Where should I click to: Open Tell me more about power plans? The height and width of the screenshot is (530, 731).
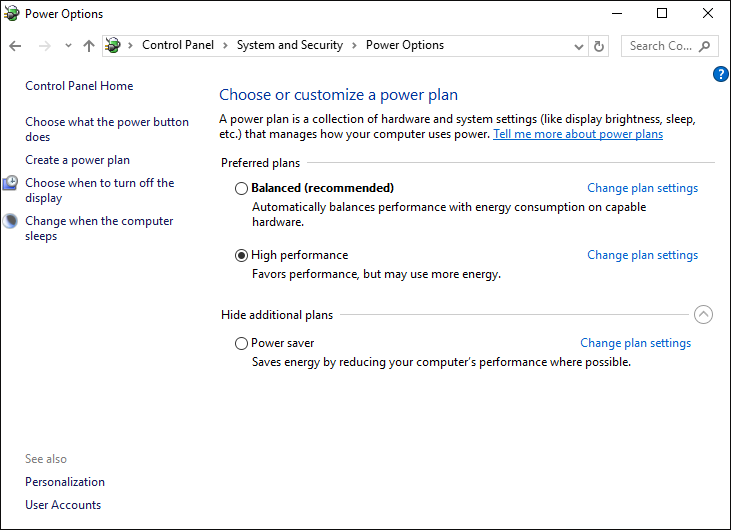(578, 134)
